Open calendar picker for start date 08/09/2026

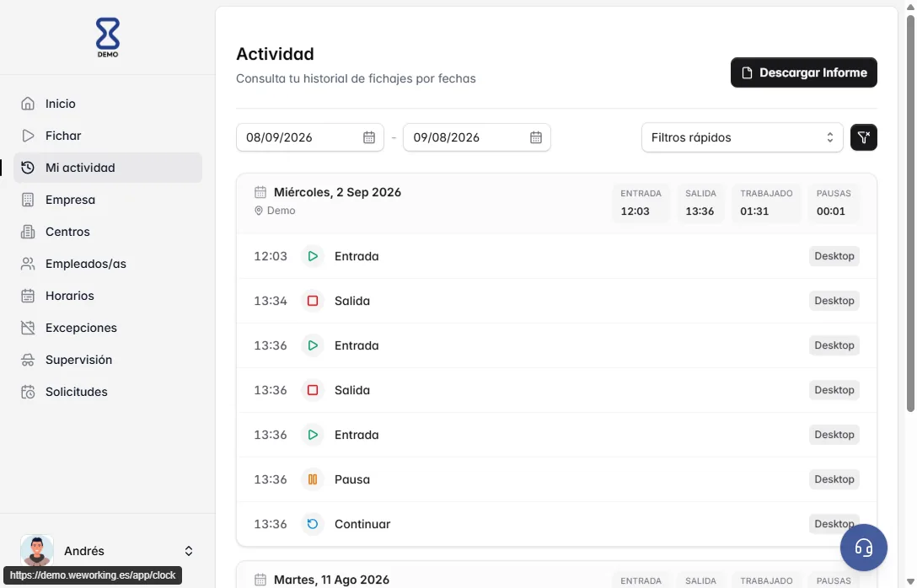(369, 137)
